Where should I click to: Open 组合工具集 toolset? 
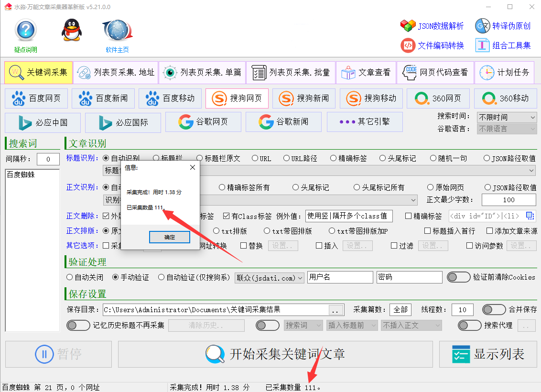click(503, 45)
